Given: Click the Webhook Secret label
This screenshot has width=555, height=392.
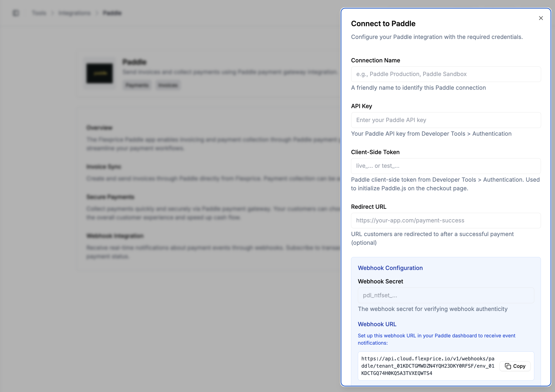Looking at the screenshot, I should point(380,282).
